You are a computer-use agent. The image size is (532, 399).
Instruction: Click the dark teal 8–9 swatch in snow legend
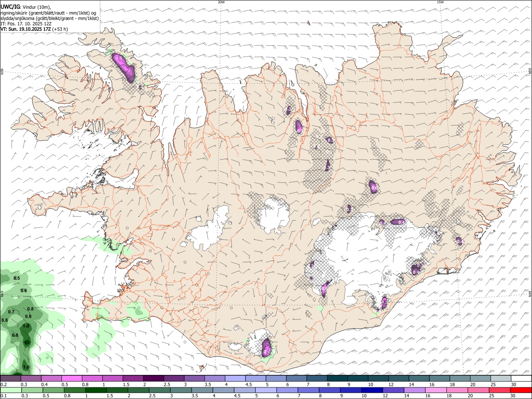click(337, 379)
